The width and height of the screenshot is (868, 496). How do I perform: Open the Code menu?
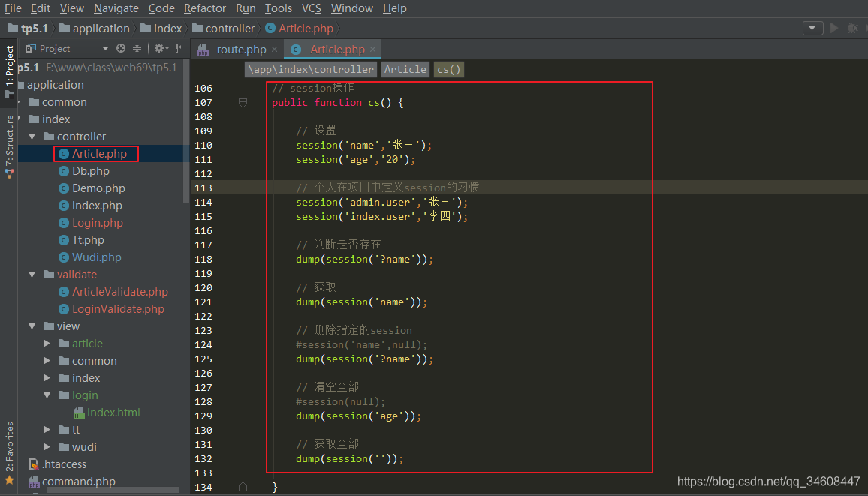(x=161, y=8)
